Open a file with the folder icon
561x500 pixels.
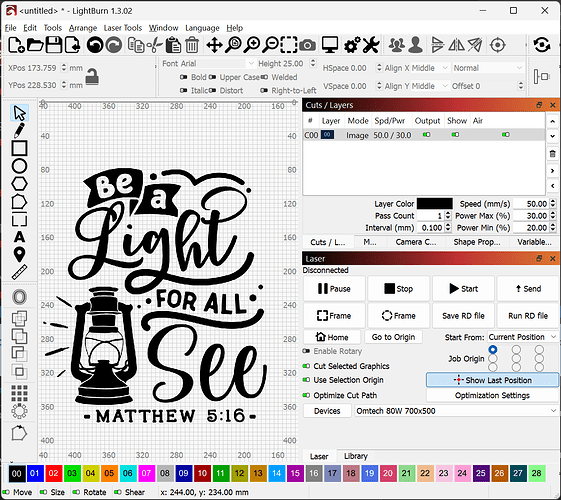tap(35, 45)
